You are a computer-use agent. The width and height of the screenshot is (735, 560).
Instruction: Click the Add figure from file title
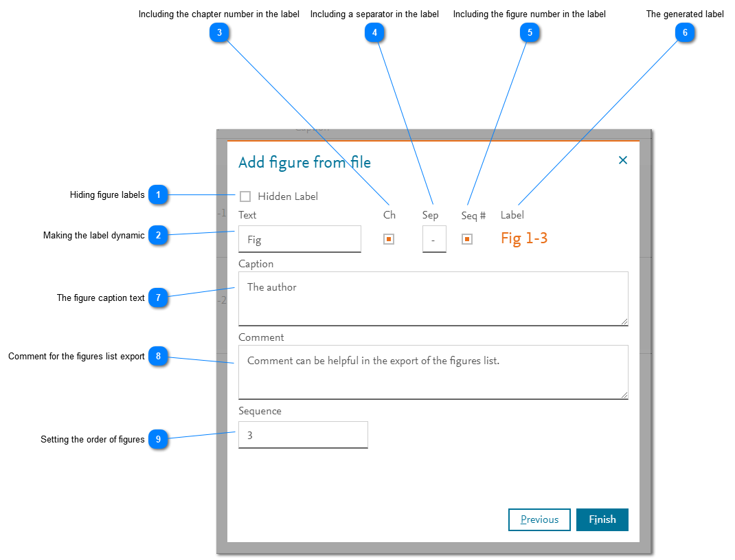click(x=305, y=162)
